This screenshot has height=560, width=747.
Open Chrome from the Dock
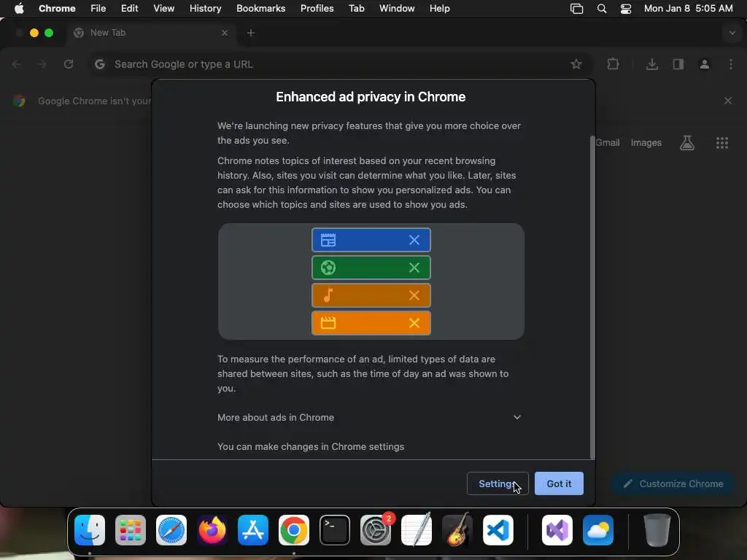point(294,530)
